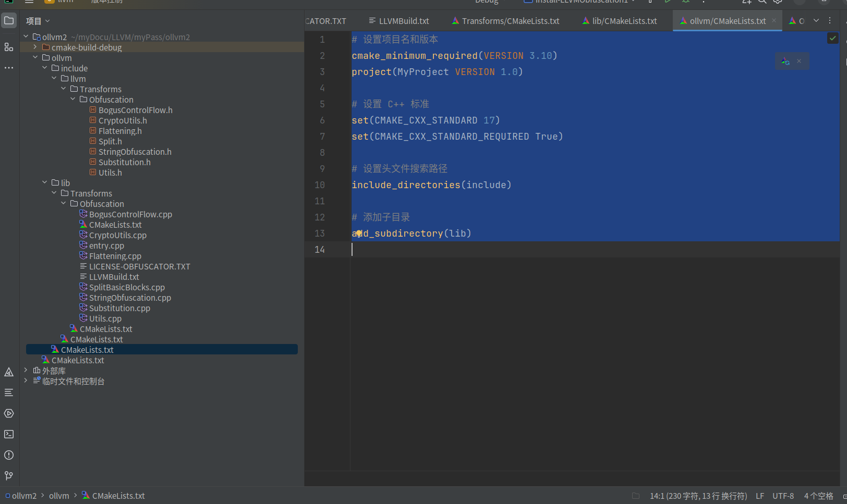Select StringObfuscation.h in project tree
Screen dimensions: 847x504
pos(130,152)
